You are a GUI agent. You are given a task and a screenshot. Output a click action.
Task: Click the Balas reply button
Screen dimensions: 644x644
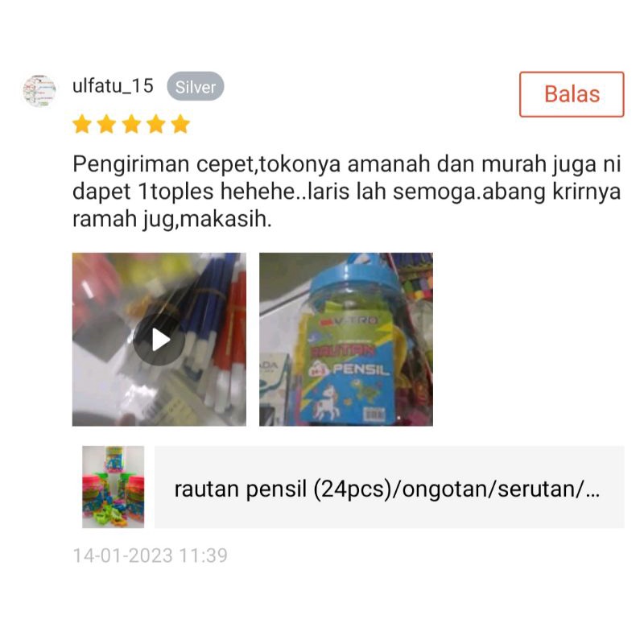click(572, 94)
